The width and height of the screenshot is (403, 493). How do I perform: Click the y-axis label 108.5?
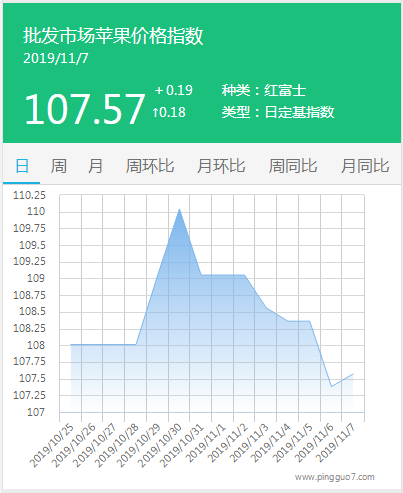(32, 311)
